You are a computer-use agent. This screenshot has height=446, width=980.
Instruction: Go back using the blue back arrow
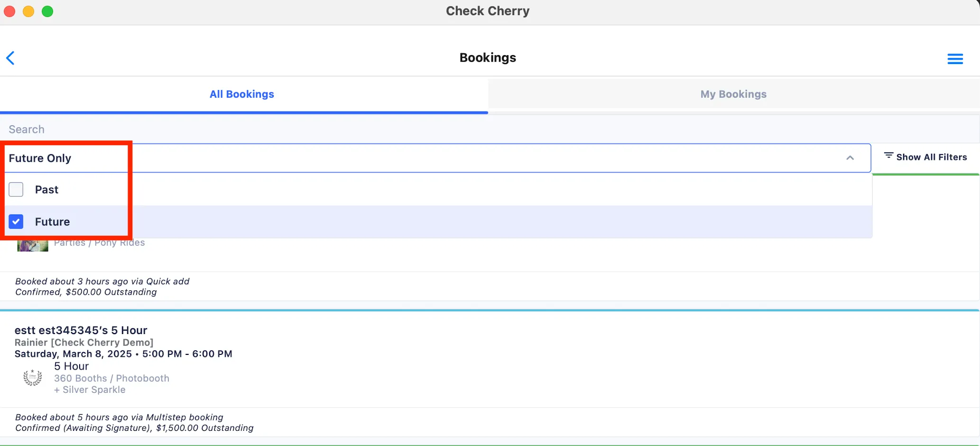10,58
